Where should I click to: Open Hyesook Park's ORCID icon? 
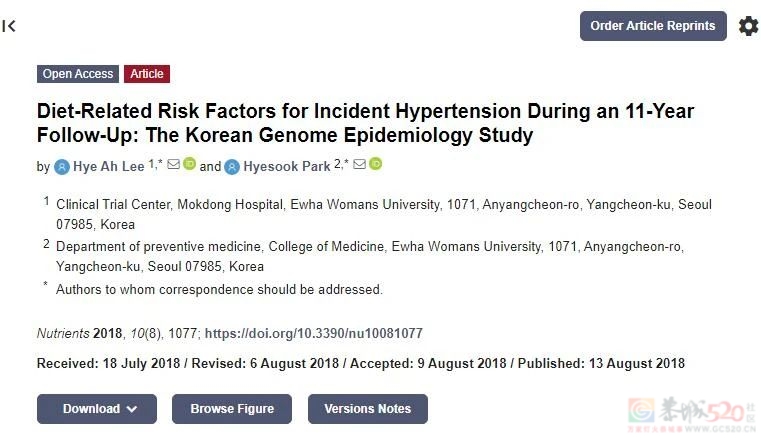point(375,164)
